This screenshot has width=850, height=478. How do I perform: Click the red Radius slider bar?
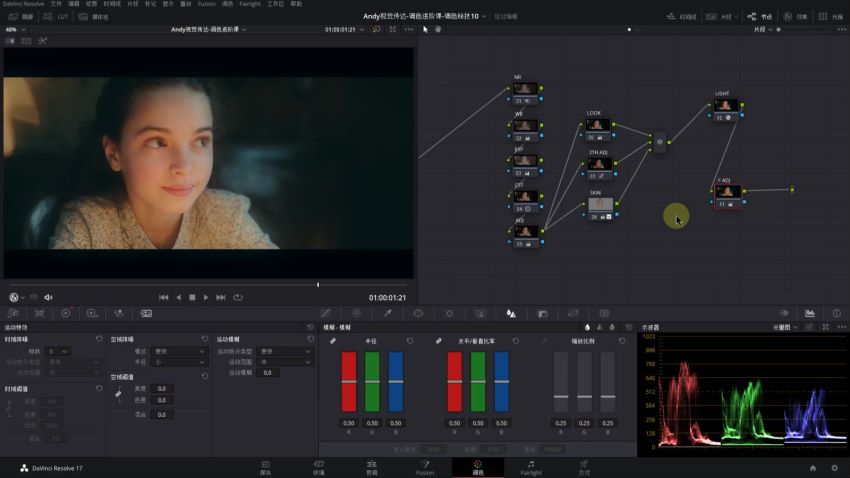click(349, 382)
